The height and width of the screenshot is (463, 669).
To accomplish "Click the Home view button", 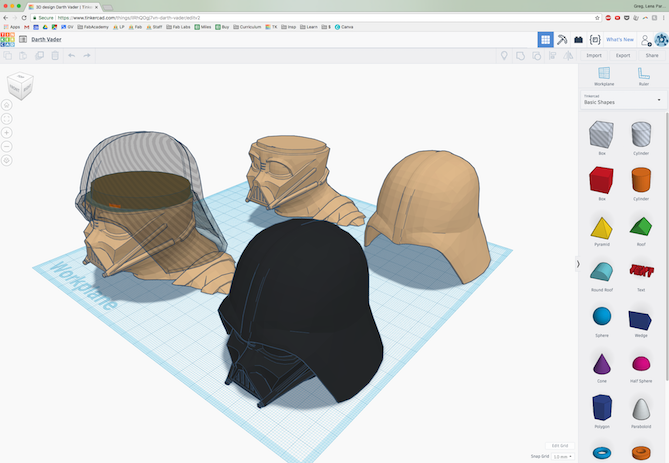I will coord(6,105).
